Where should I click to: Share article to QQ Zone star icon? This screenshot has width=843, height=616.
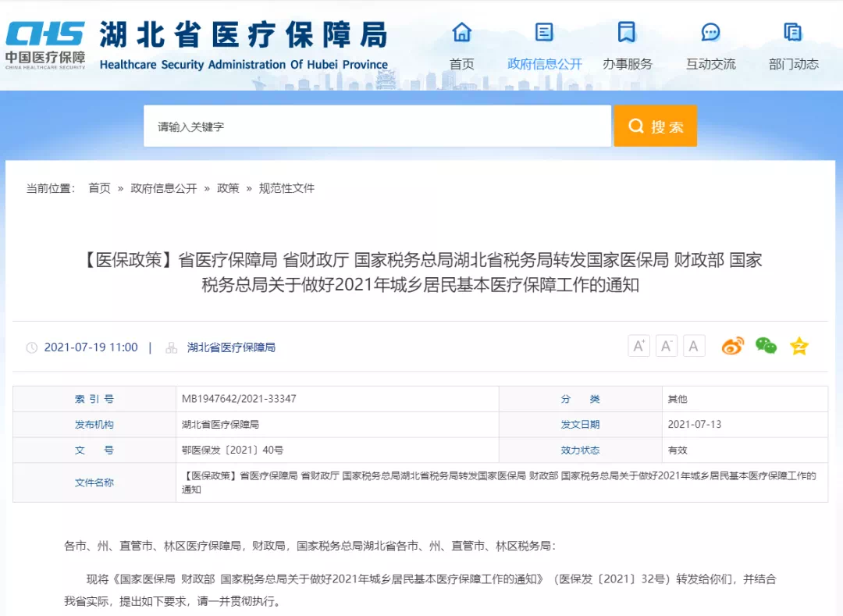(x=799, y=346)
